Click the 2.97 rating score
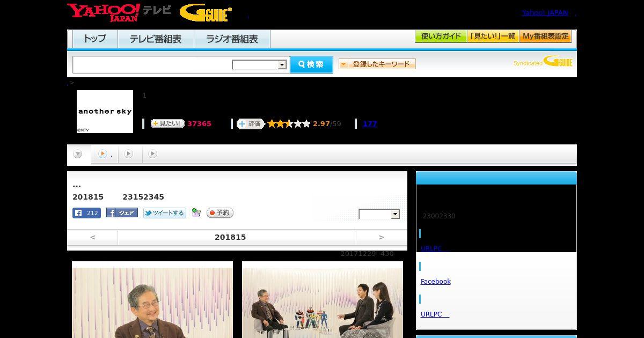Image resolution: width=644 pixels, height=338 pixels. (321, 124)
